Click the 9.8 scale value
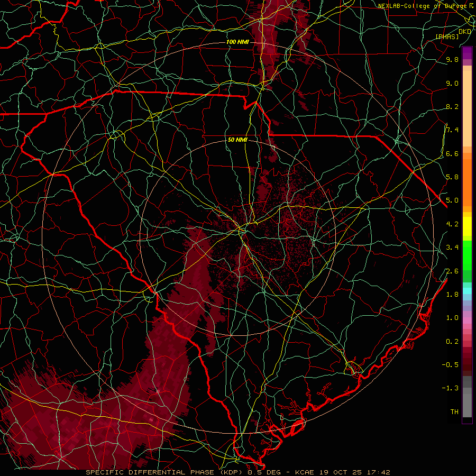Viewport: 476px width, 476px height. pos(452,59)
